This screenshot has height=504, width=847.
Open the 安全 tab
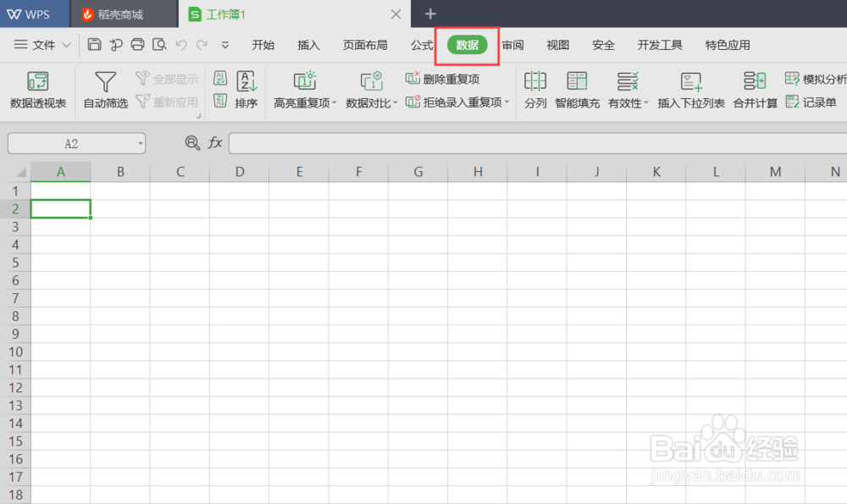click(603, 45)
